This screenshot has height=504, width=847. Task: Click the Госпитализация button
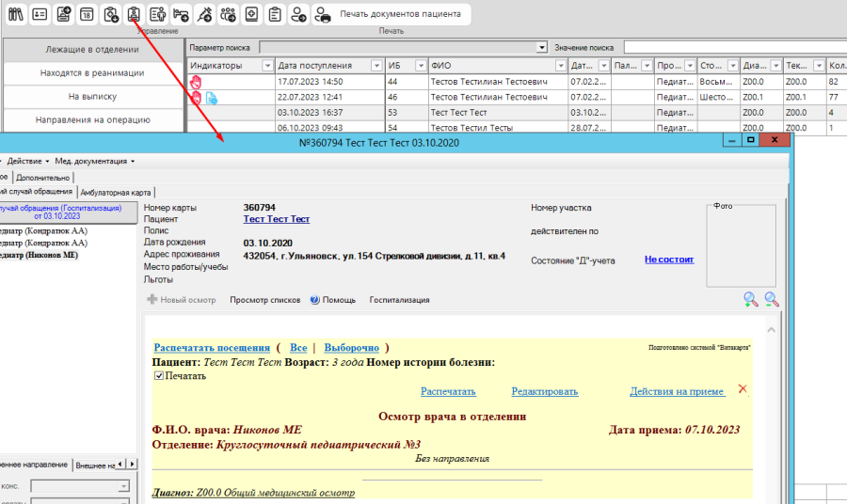click(x=399, y=300)
